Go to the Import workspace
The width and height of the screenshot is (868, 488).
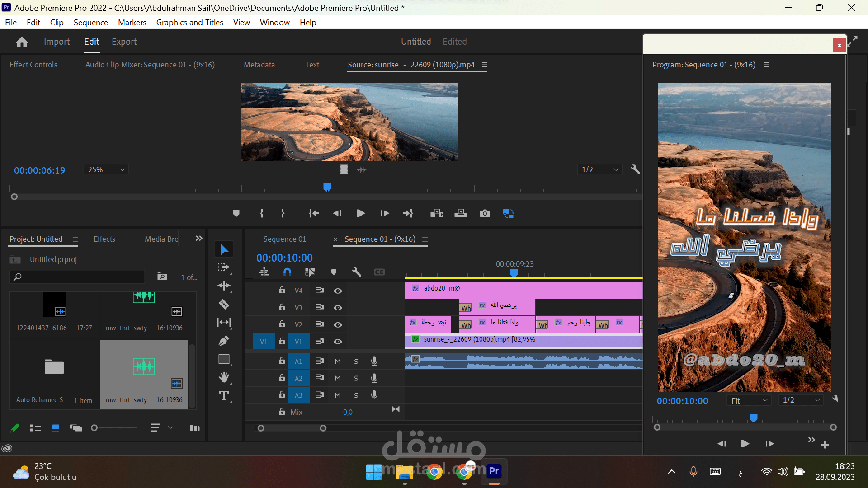click(x=57, y=42)
